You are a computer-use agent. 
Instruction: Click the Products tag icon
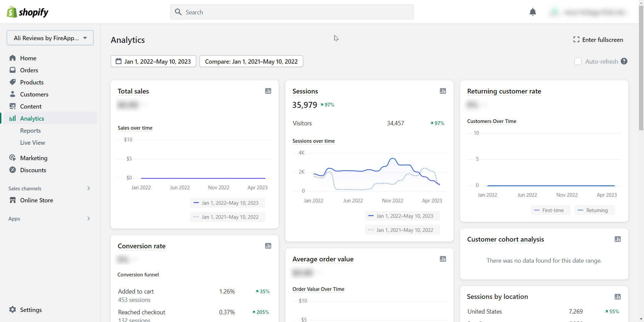click(x=13, y=82)
